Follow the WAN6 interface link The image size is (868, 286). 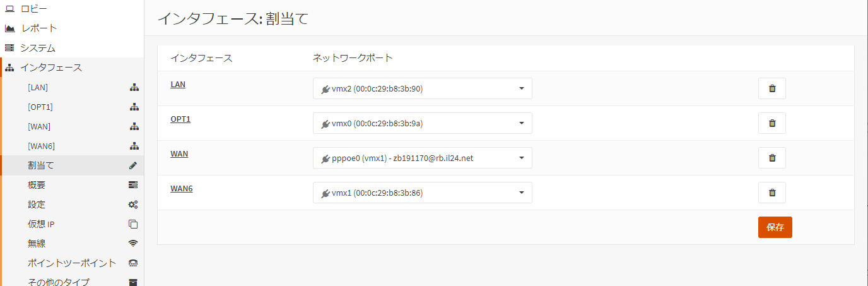(182, 188)
